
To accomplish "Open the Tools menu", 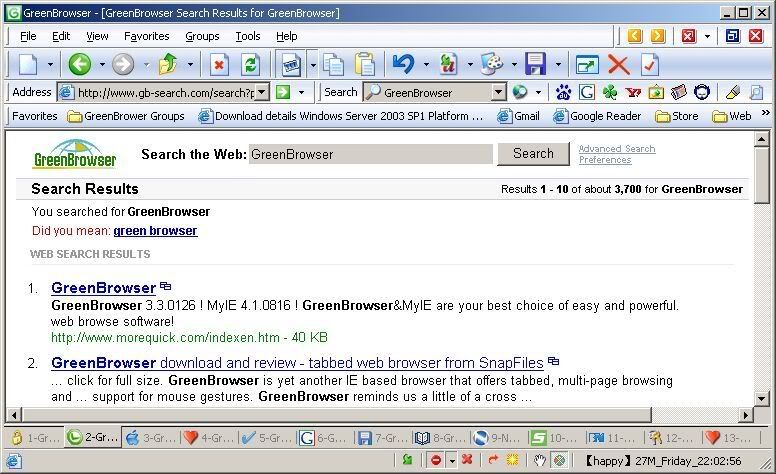I will pyautogui.click(x=247, y=36).
